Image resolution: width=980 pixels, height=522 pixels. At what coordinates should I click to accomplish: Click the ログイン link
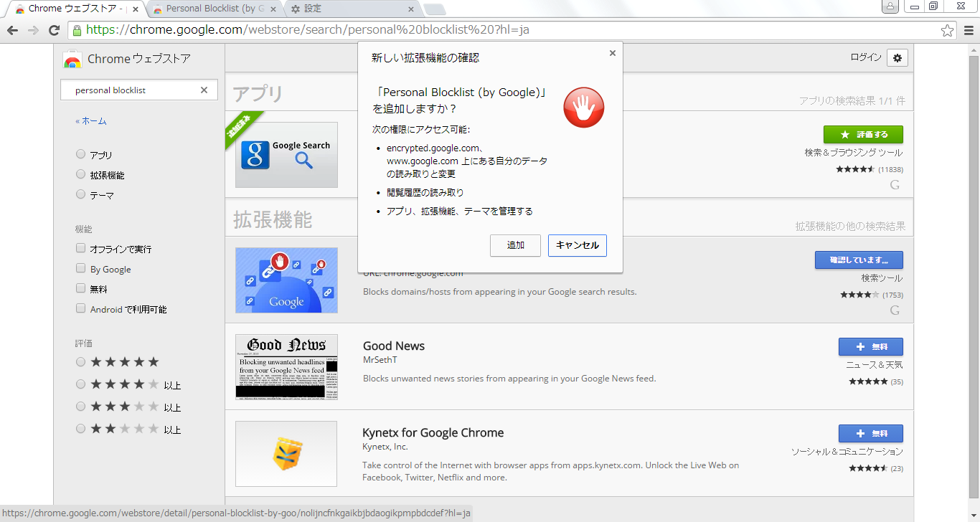(866, 57)
